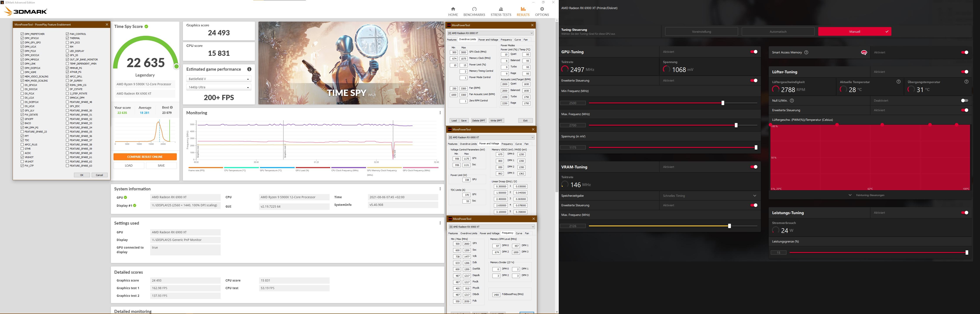Viewport: 980px width, 314px height.
Task: Open the System information three-dot menu
Action: (440, 189)
